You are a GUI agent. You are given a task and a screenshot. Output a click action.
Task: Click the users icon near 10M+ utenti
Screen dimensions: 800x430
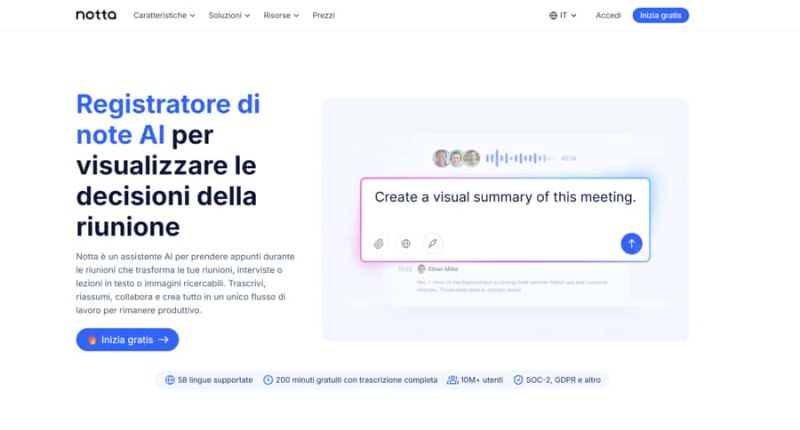tap(453, 380)
